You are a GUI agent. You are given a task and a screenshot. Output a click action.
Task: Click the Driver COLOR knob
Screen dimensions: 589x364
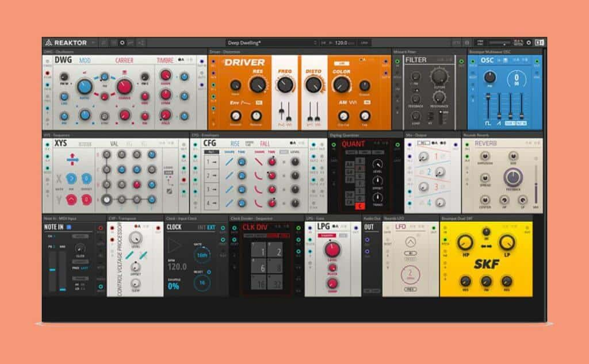click(x=341, y=85)
